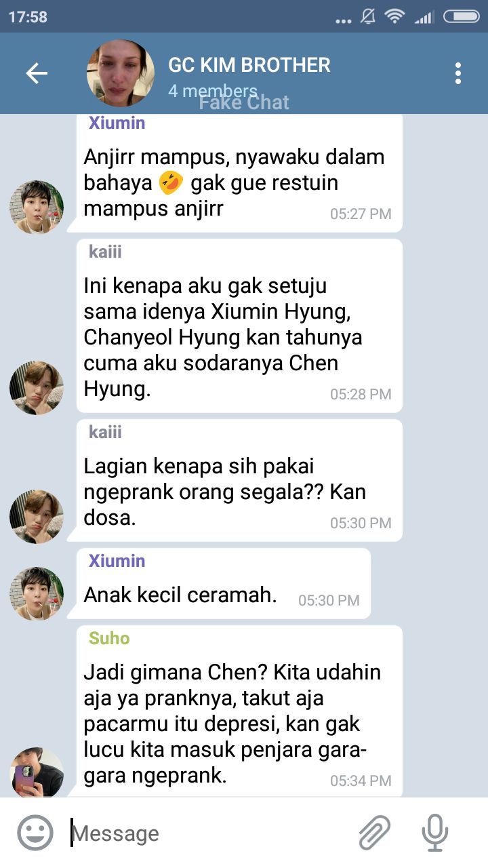
Task: Select message starting 'Jadi gimana Chen?'
Action: 239,711
